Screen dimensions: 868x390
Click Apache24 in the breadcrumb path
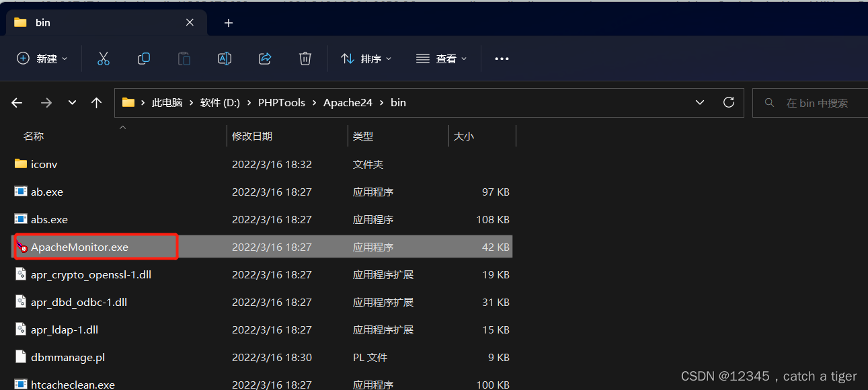click(x=348, y=102)
